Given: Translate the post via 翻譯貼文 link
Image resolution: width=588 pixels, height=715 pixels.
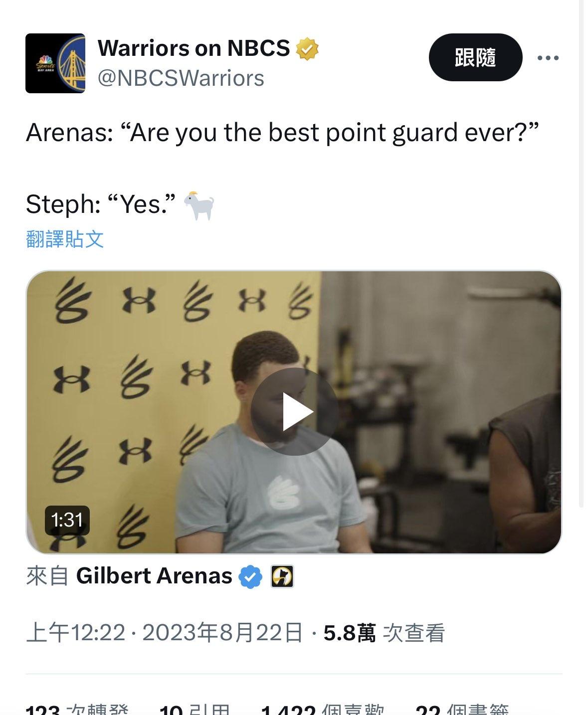Looking at the screenshot, I should coord(65,239).
